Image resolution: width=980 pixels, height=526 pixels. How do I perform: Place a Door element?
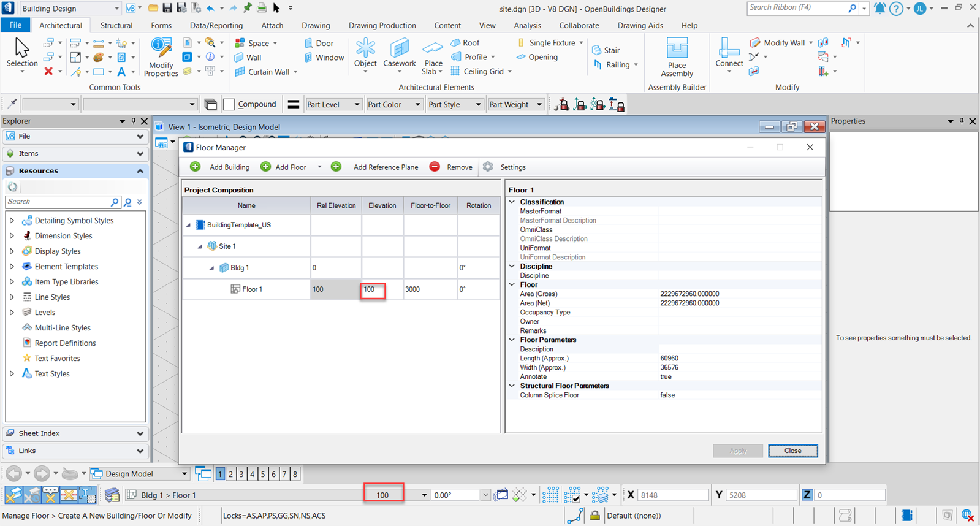[319, 43]
